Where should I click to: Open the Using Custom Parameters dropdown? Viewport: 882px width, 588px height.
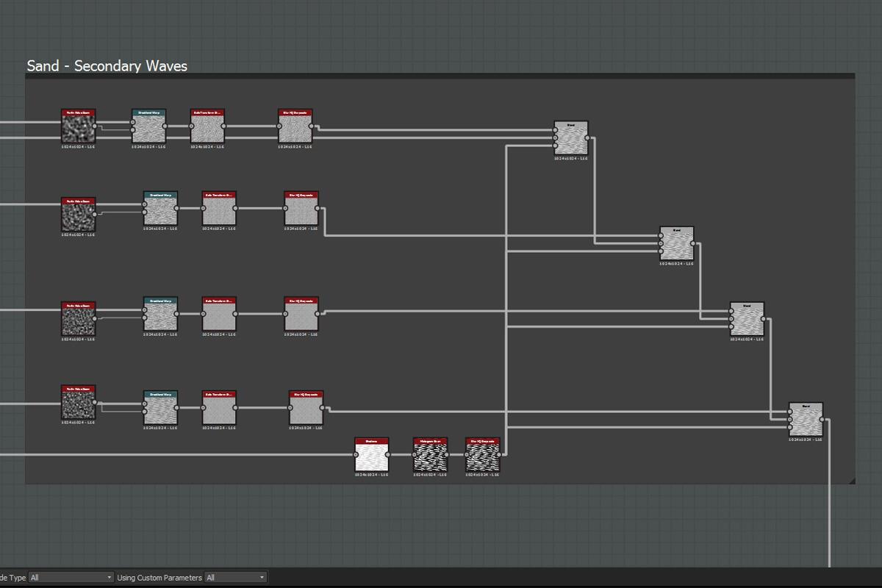click(x=235, y=578)
